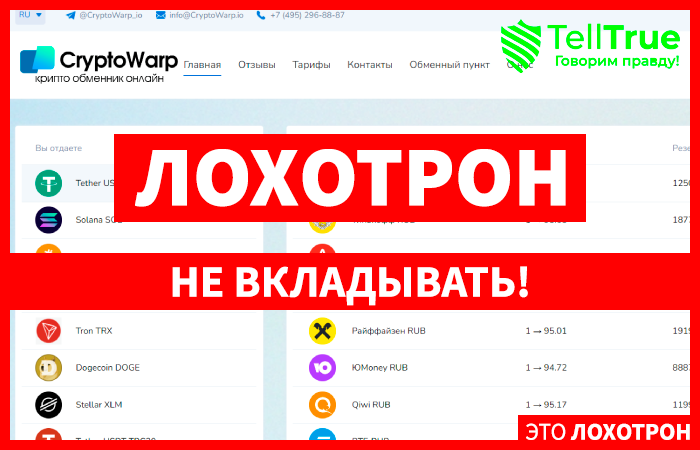
Task: Open the Контакты menu item
Action: (370, 65)
